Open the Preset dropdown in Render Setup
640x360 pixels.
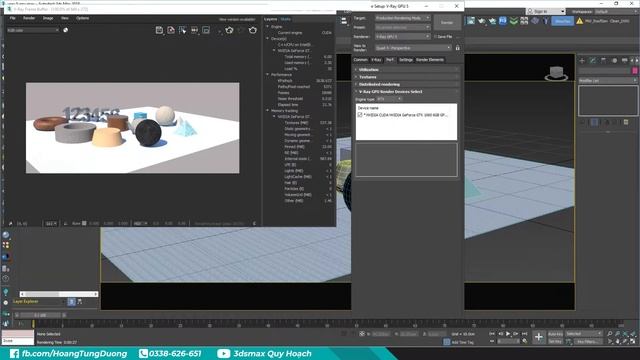[x=402, y=27]
